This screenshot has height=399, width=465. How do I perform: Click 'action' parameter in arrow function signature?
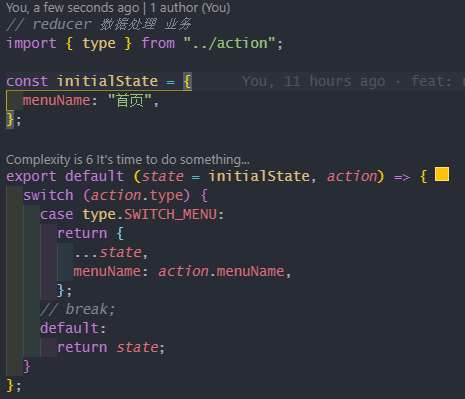point(352,176)
